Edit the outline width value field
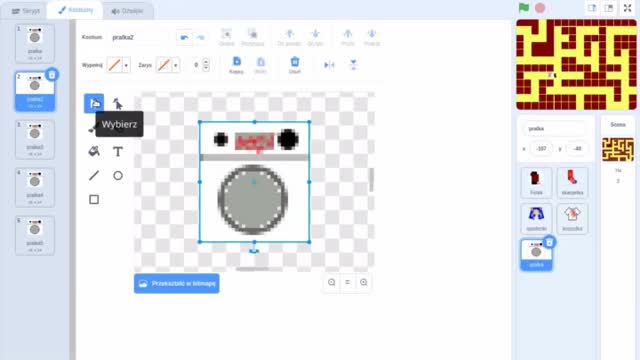Image resolution: width=640 pixels, height=360 pixels. tap(196, 65)
